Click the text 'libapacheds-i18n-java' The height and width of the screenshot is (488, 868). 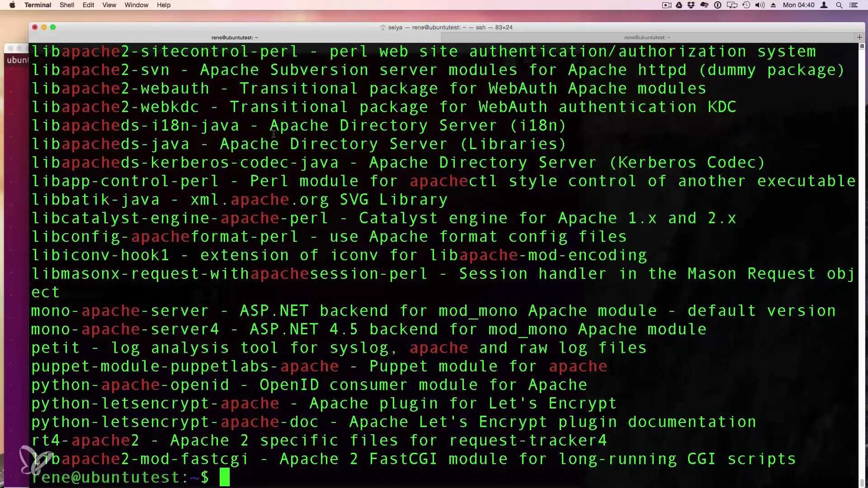click(x=135, y=126)
